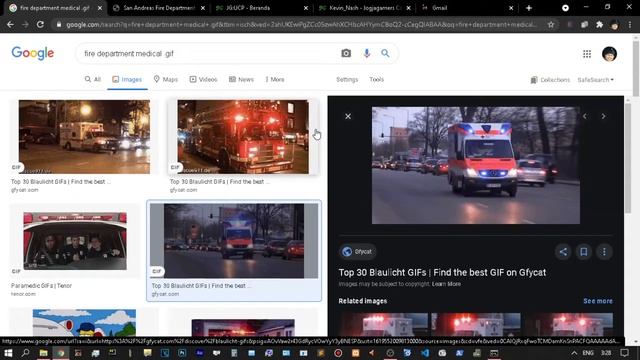Open the Windows notification center

pyautogui.click(x=624, y=353)
